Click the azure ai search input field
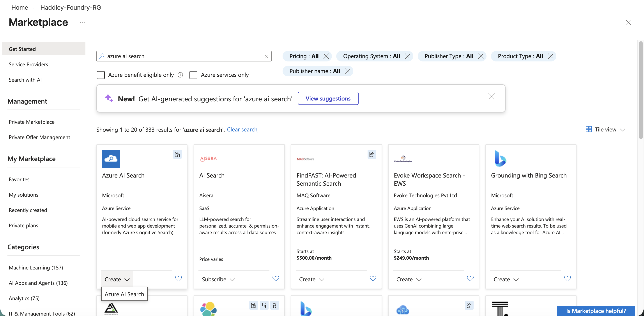 175,56
